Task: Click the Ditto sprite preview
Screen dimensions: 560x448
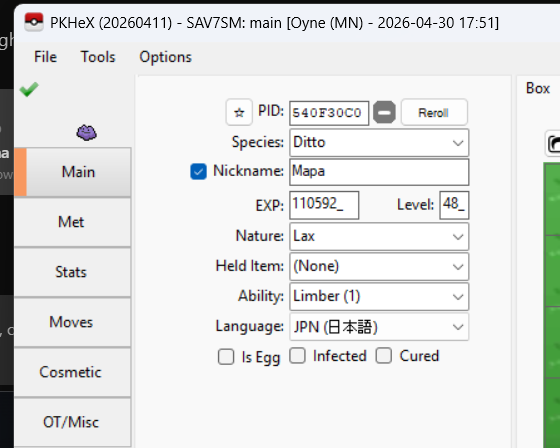Action: (86, 133)
